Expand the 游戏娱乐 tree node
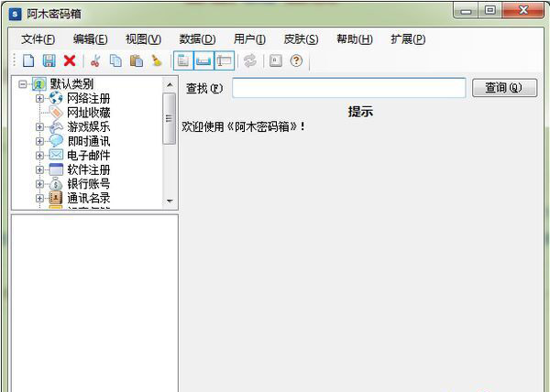Image resolution: width=550 pixels, height=392 pixels. 39,127
